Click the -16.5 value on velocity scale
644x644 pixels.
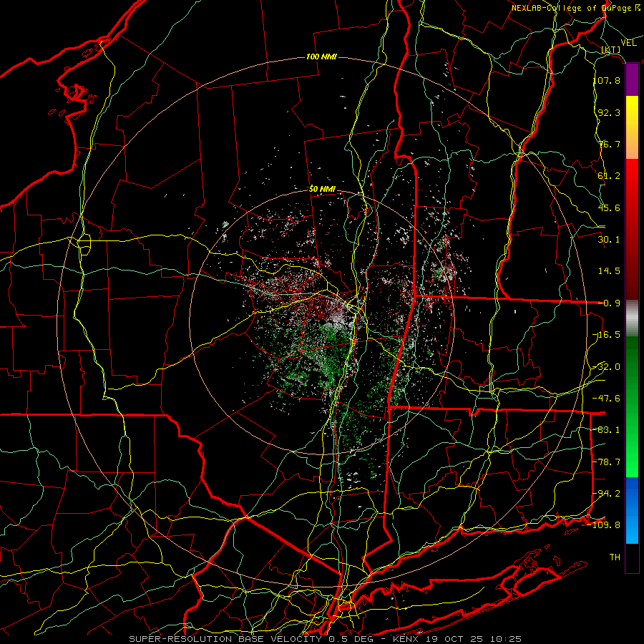pyautogui.click(x=607, y=335)
